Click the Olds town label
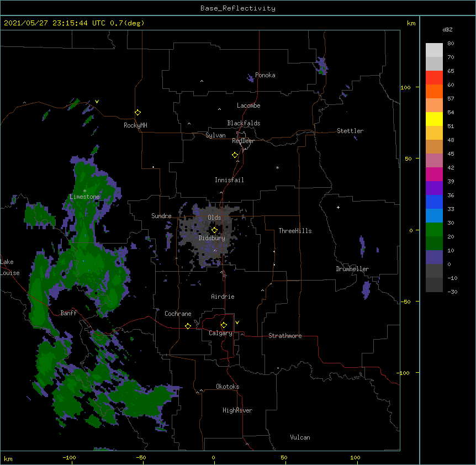This screenshot has width=476, height=465. pyautogui.click(x=214, y=218)
